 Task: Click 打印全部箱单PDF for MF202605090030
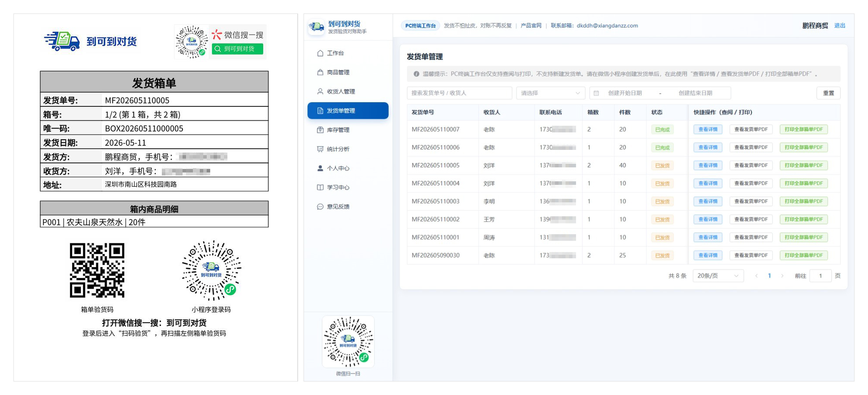coord(804,255)
